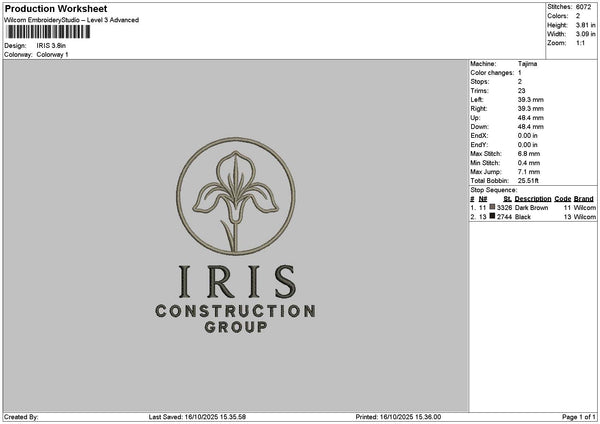Click the 'Stop Sequence:' heading

pyautogui.click(x=494, y=190)
